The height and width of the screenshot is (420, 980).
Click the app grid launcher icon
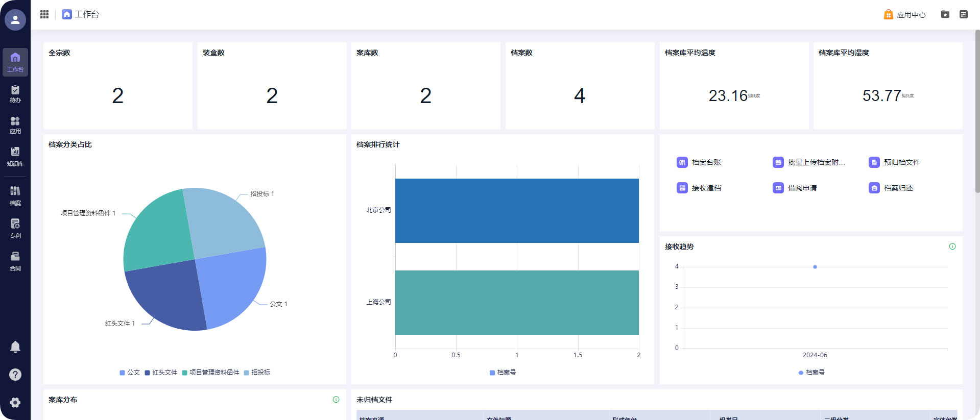(x=44, y=14)
